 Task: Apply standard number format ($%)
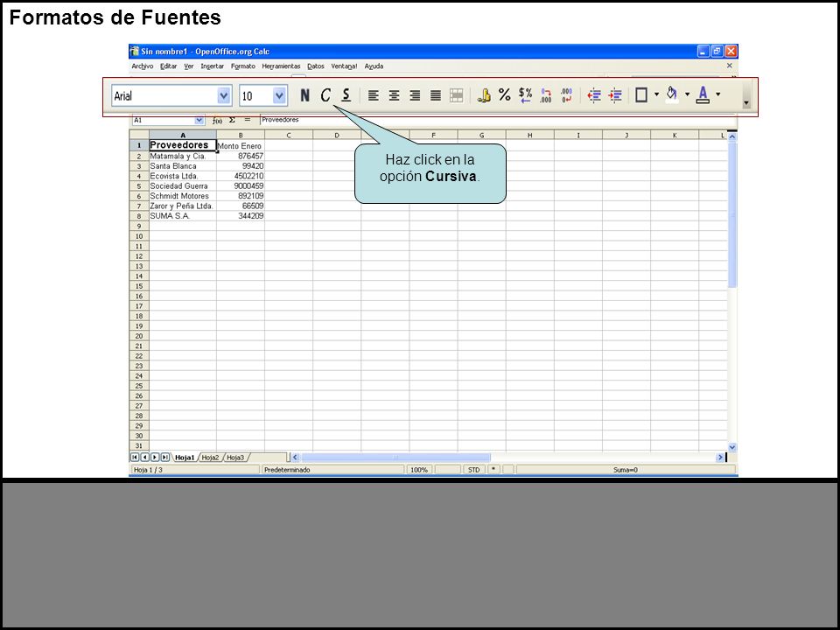click(526, 95)
